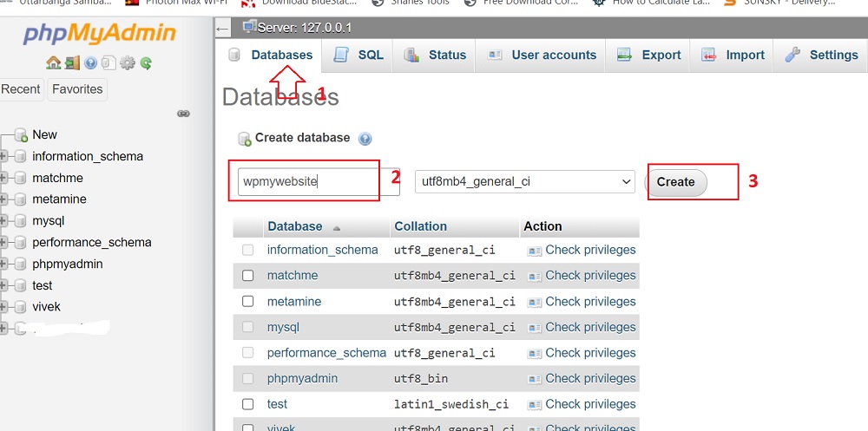This screenshot has height=431, width=868.
Task: Sort by the Database column header
Action: tap(295, 227)
